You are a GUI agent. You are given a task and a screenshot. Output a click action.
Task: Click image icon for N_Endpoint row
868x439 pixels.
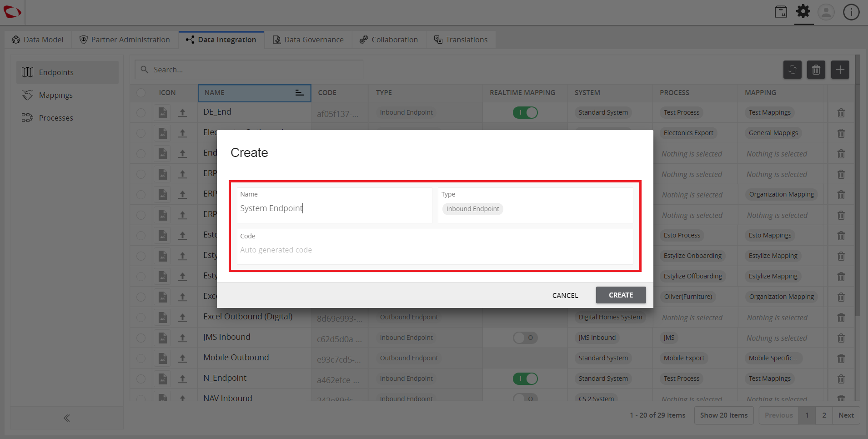point(162,379)
